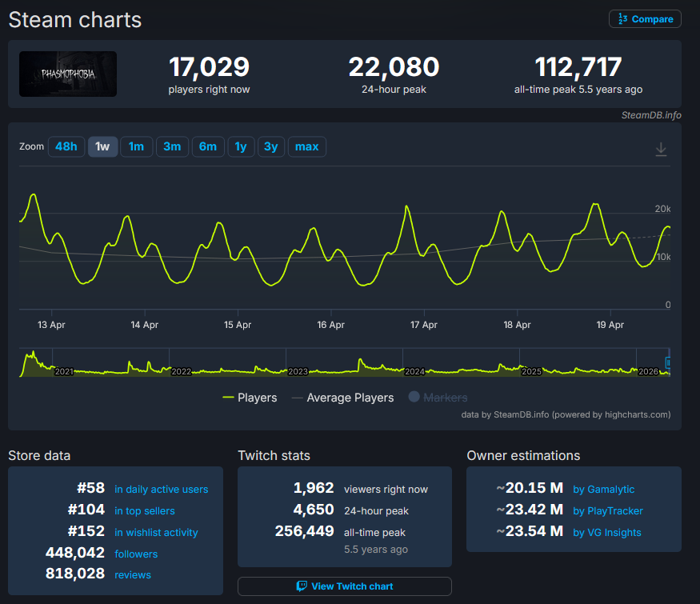Click the ~20.15 M owner estimate
This screenshot has height=604, width=700.
[530, 488]
